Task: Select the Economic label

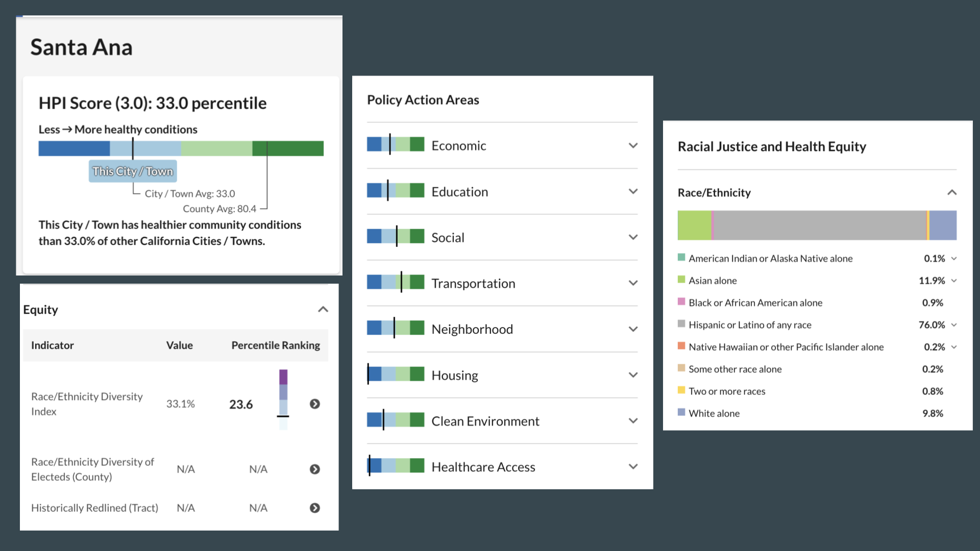Action: [x=459, y=146]
